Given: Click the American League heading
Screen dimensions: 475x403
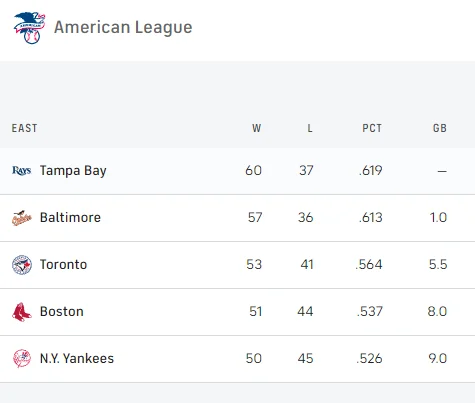Looking at the screenshot, I should tap(123, 27).
